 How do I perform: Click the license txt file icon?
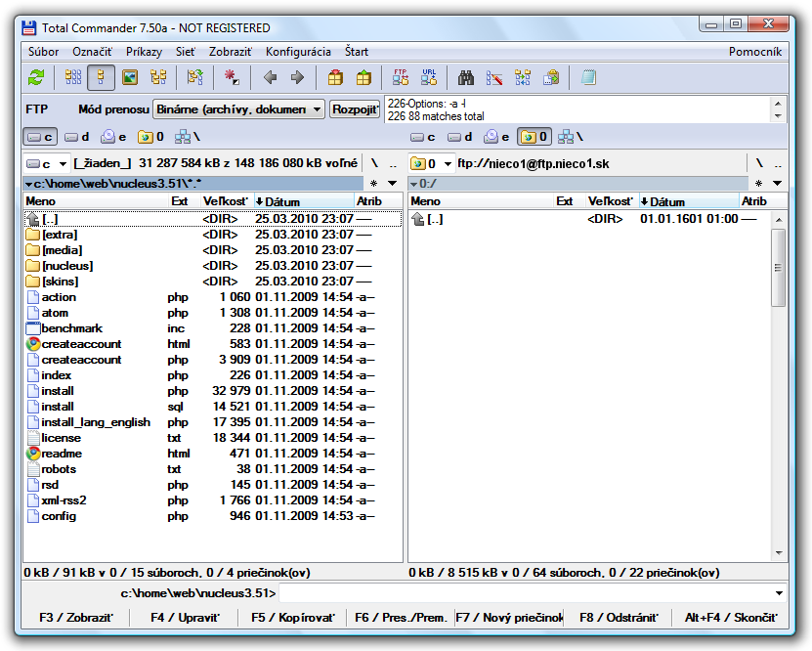(x=33, y=438)
